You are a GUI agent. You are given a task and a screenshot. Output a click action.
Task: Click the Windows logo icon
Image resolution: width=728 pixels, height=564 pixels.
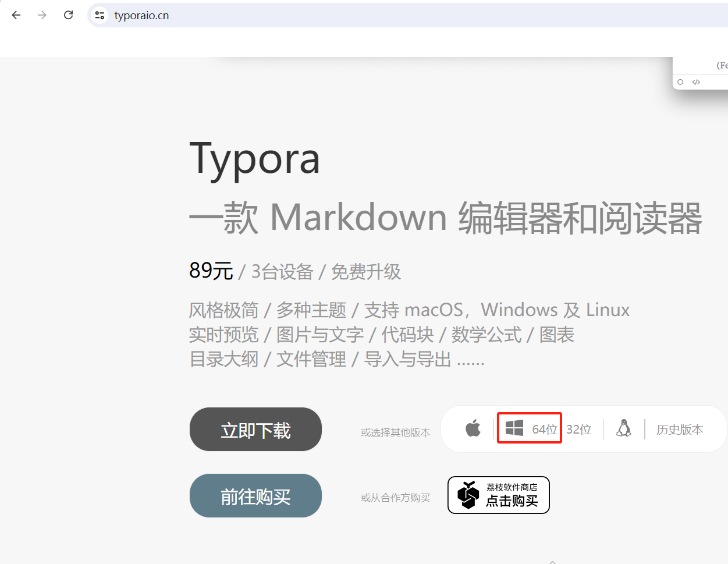tap(514, 428)
